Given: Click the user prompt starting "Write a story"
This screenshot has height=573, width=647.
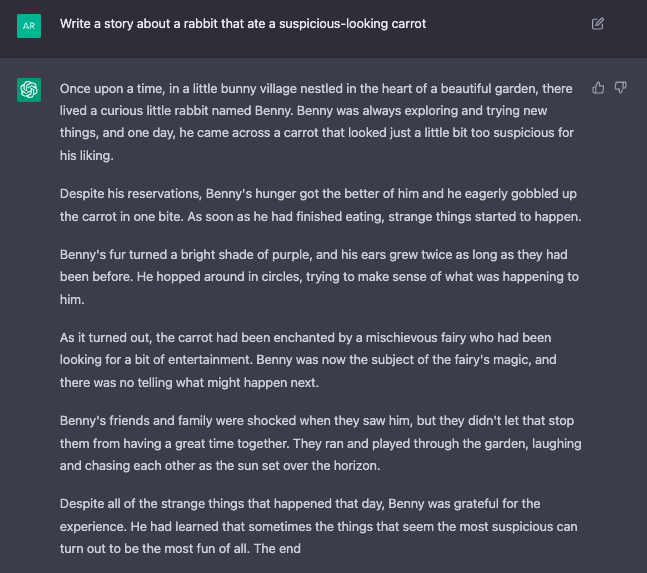Looking at the screenshot, I should pos(243,24).
